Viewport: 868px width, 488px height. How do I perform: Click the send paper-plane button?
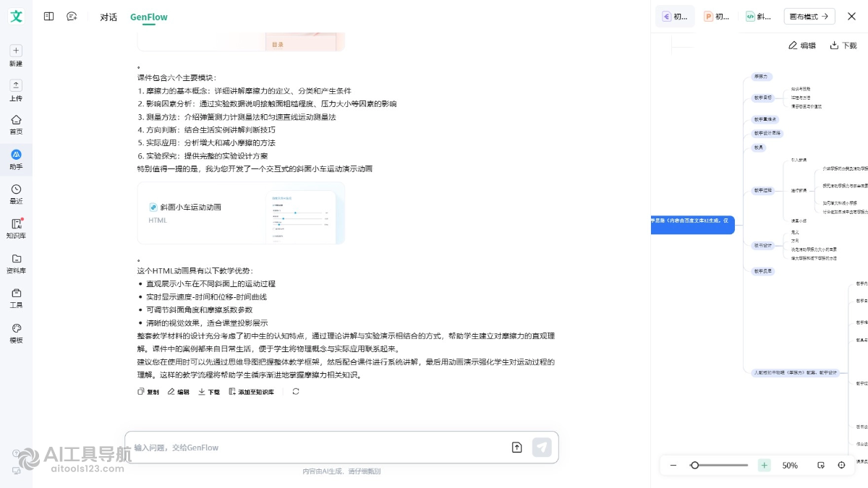542,448
